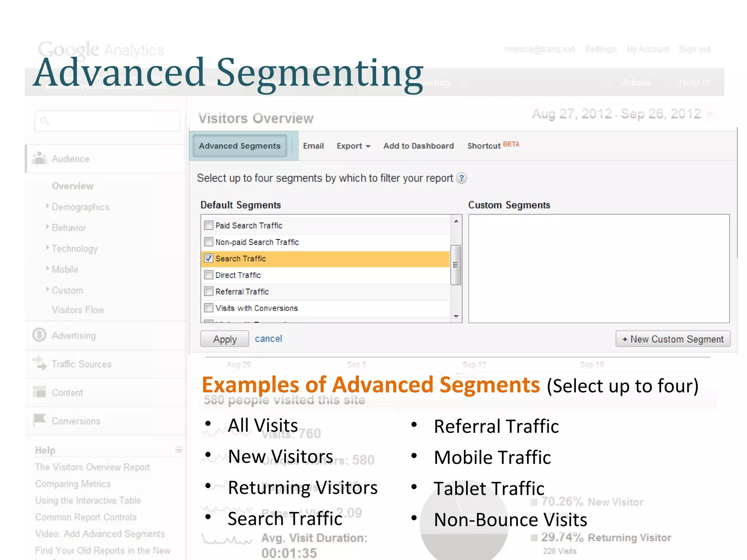Collapse the Help section toggle icon
Image resolution: width=747 pixels, height=560 pixels.
[x=179, y=450]
